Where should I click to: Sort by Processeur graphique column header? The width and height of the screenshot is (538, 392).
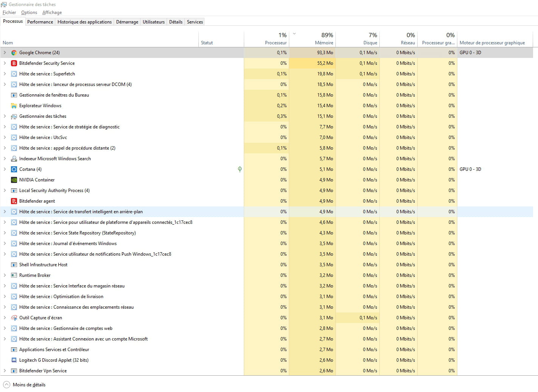437,39
